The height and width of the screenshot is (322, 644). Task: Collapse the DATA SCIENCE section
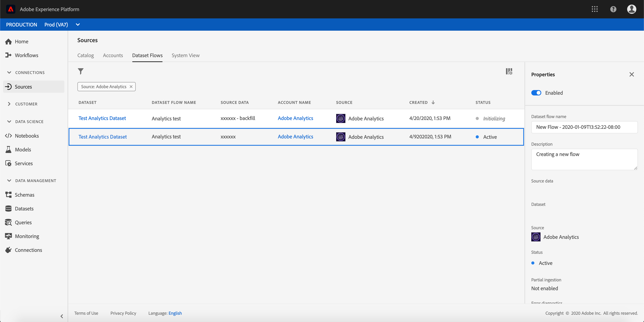(x=9, y=122)
